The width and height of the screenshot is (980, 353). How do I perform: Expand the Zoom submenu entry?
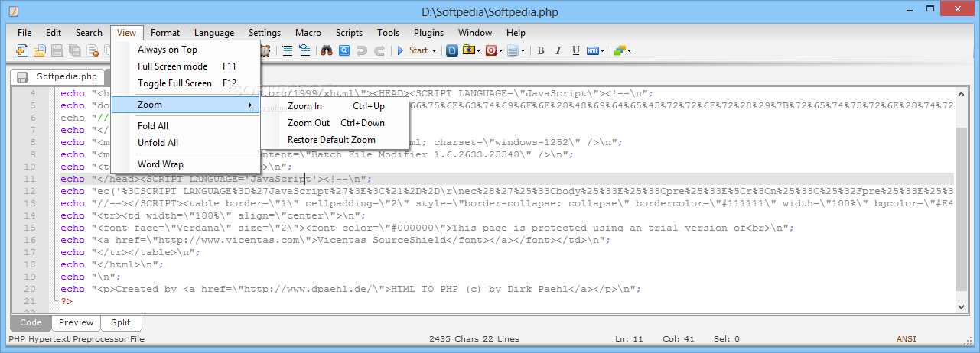[x=186, y=105]
